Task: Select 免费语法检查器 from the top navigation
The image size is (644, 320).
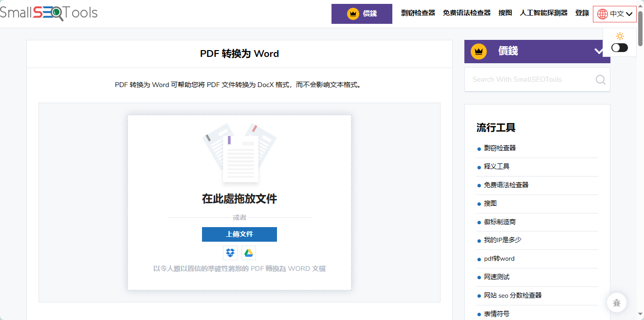Action: (466, 13)
